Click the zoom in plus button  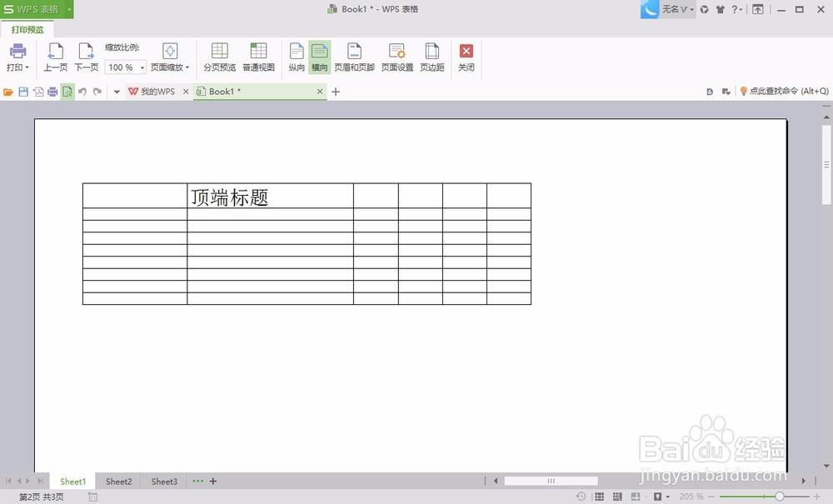(x=816, y=497)
